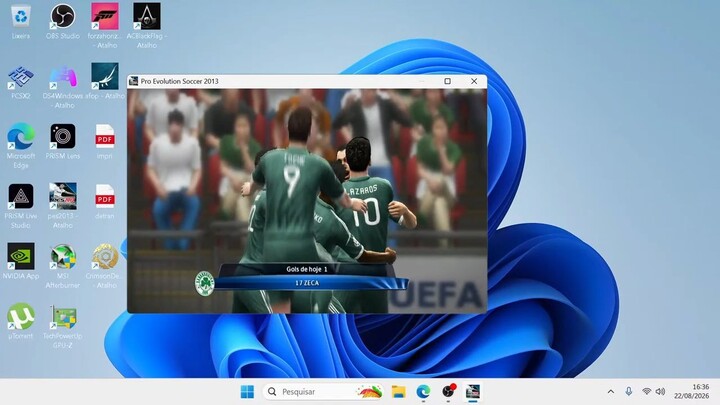The height and width of the screenshot is (405, 720).
Task: Open the volume speaker tray icon
Action: click(x=660, y=392)
